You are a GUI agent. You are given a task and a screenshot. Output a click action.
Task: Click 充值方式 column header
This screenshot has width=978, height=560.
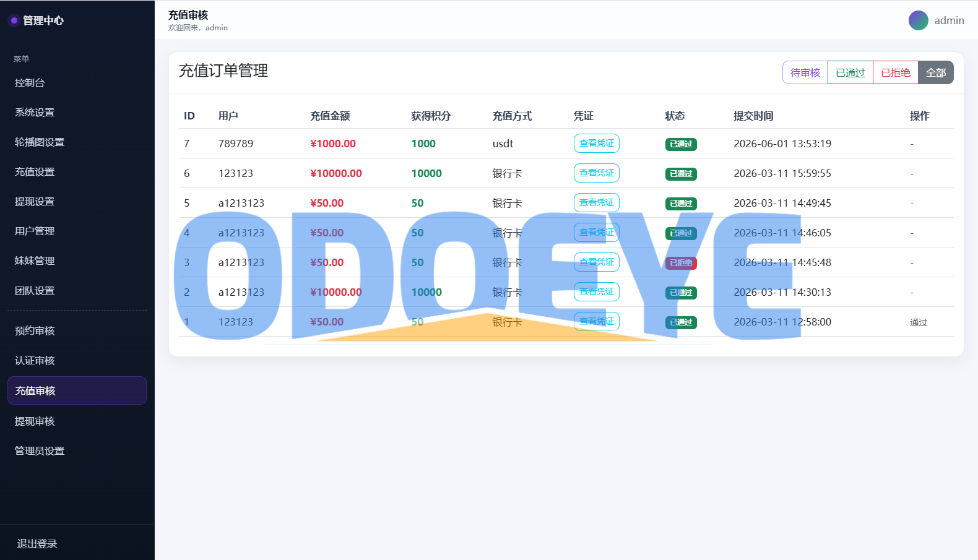coord(512,116)
